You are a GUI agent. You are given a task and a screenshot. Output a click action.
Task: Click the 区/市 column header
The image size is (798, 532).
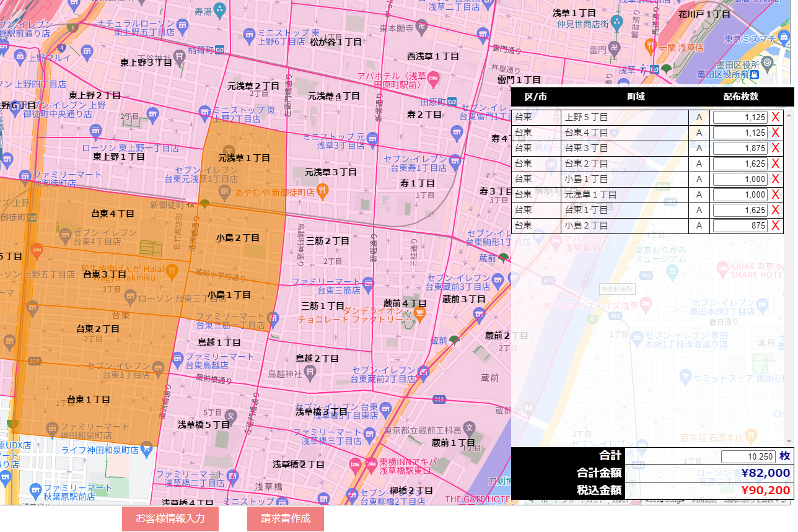tap(536, 97)
